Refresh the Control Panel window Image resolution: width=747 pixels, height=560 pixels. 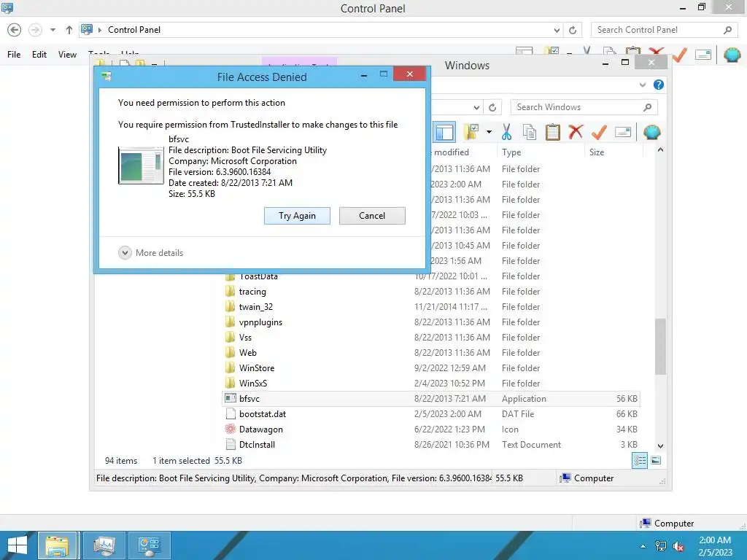pyautogui.click(x=573, y=30)
